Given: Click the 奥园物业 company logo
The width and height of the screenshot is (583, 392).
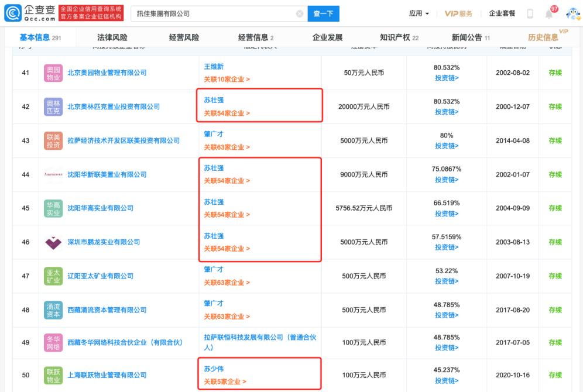Looking at the screenshot, I should 53,73.
